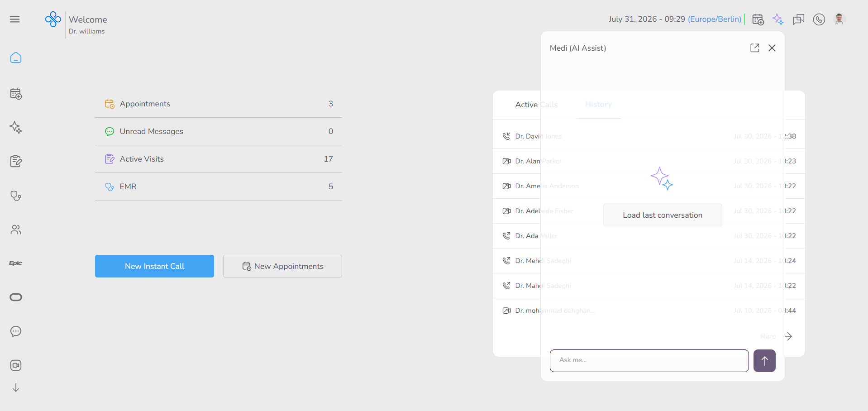Open chat messages sidebar icon

tap(16, 331)
